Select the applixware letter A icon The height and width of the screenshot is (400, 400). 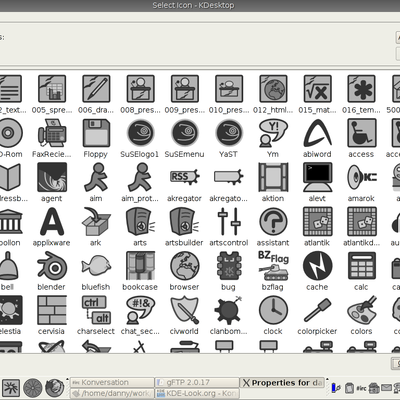click(x=52, y=222)
